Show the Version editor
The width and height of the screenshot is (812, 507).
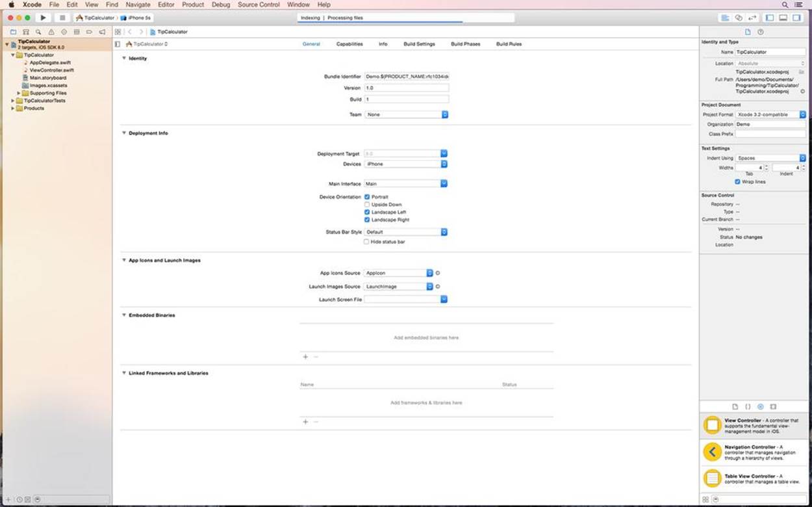752,18
